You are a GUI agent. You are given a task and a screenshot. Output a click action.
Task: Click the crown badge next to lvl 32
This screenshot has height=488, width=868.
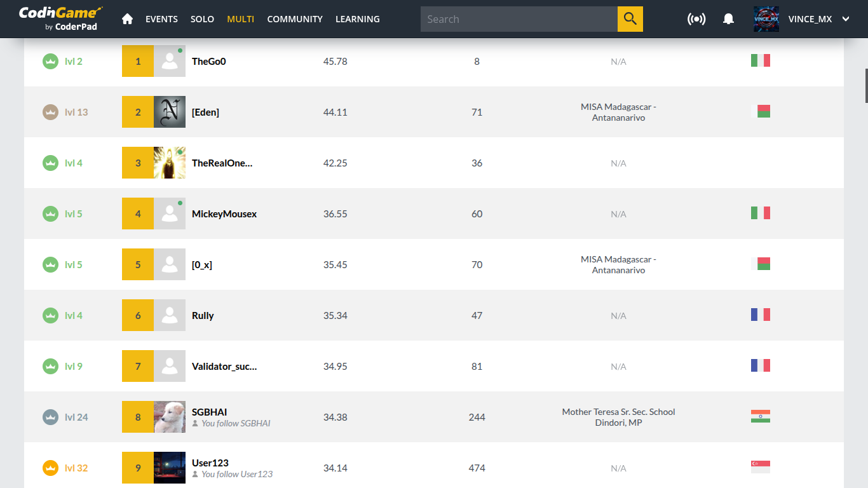[51, 468]
